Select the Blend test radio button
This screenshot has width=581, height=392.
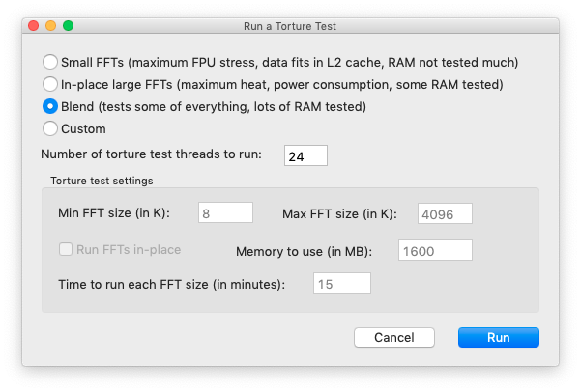click(50, 106)
